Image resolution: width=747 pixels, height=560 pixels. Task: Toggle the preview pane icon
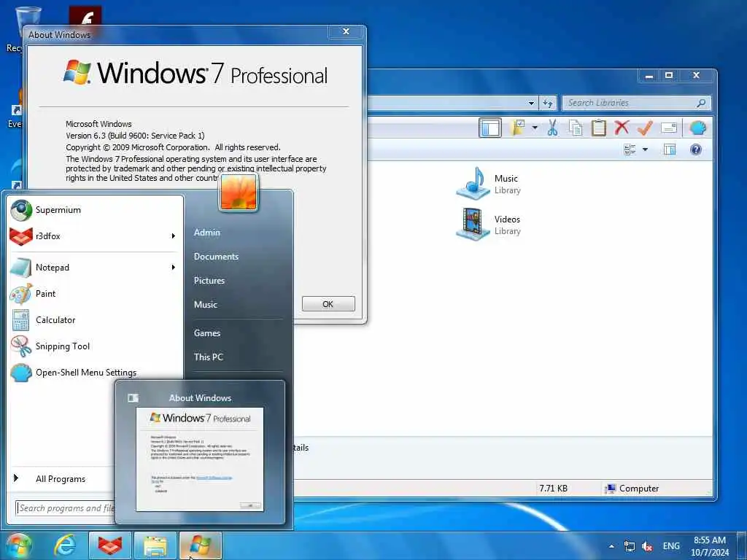(670, 149)
